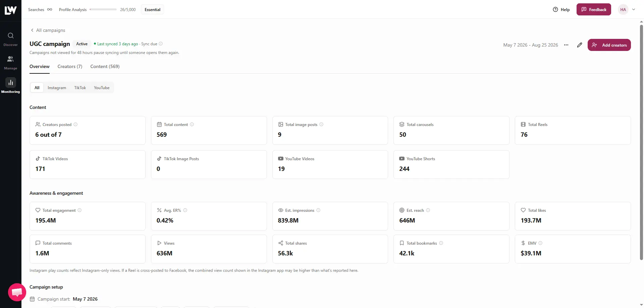Click the pencil edit campaign icon

pos(580,45)
